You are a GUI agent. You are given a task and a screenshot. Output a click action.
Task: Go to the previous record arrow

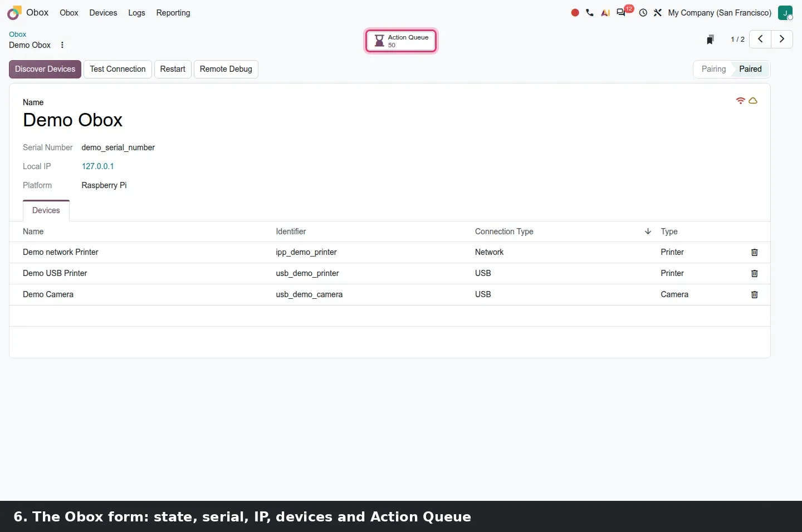[x=760, y=39]
